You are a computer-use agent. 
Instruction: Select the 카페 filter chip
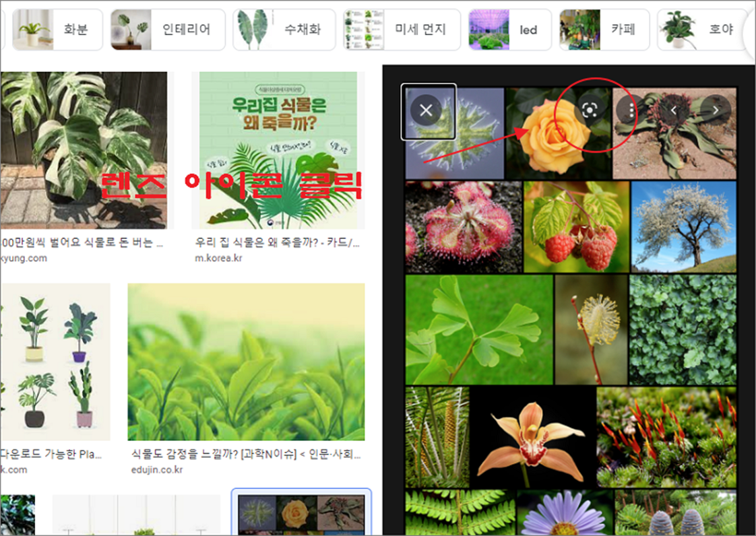pyautogui.click(x=604, y=30)
